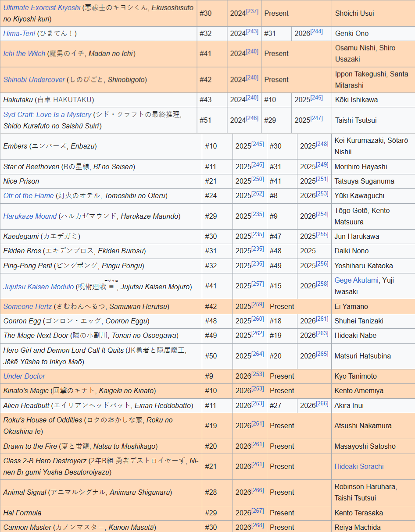Click the Hakutaku title cell
The width and height of the screenshot is (415, 532).
click(98, 100)
